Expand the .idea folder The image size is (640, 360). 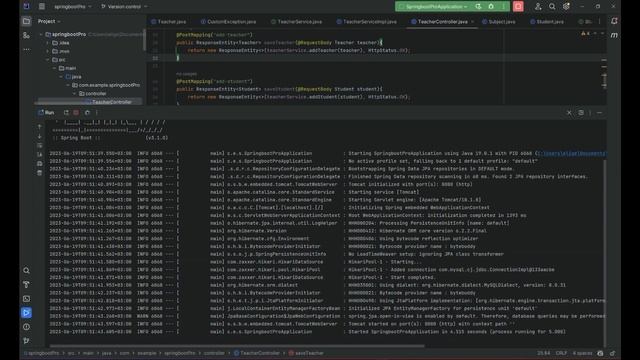[x=48, y=43]
